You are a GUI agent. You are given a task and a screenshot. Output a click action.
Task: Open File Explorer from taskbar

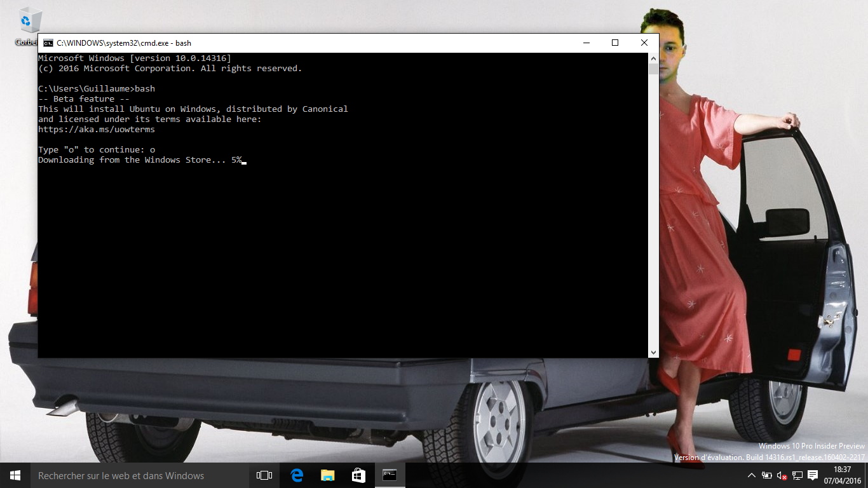[x=327, y=475]
